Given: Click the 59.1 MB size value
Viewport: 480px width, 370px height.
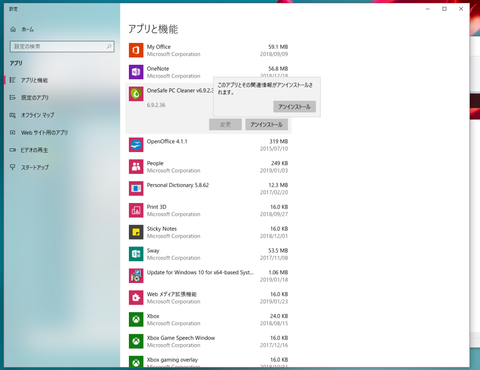Looking at the screenshot, I should coord(278,47).
